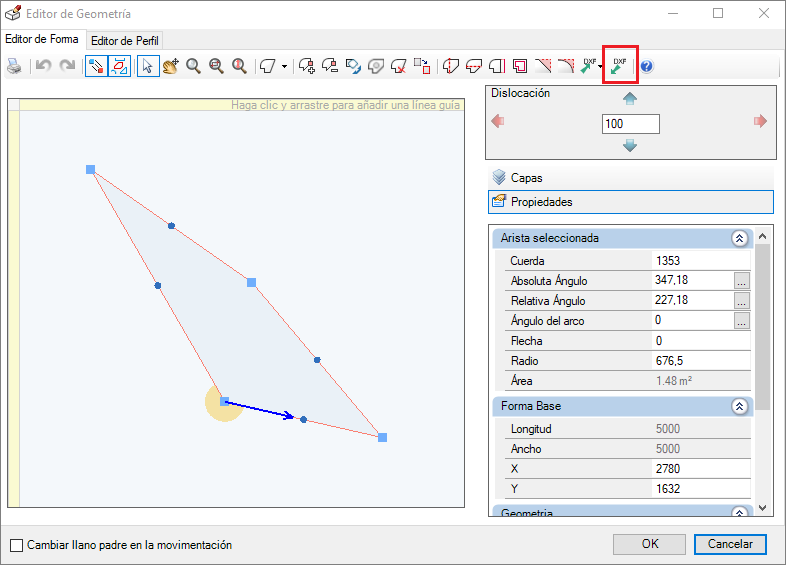Click the grayed hole shape icon

(x=376, y=66)
